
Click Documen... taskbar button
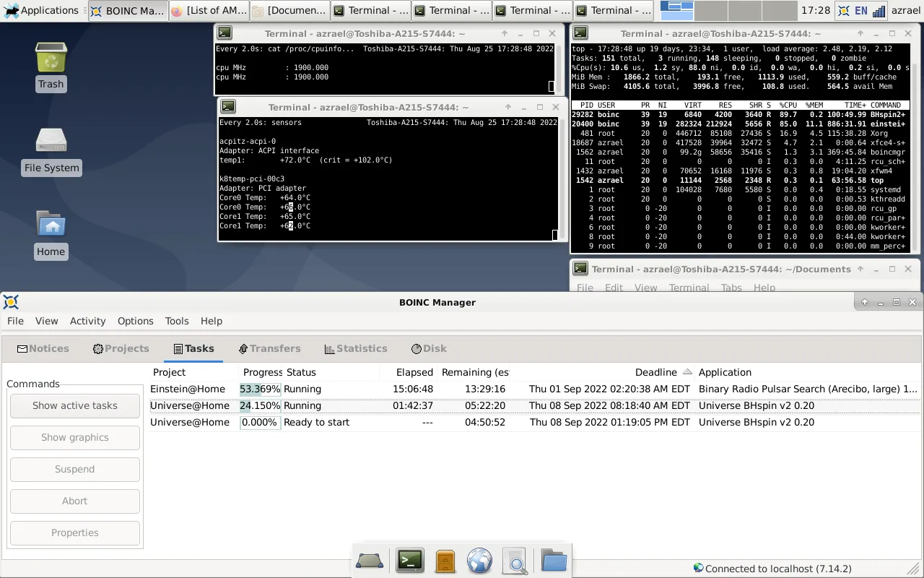pos(290,11)
